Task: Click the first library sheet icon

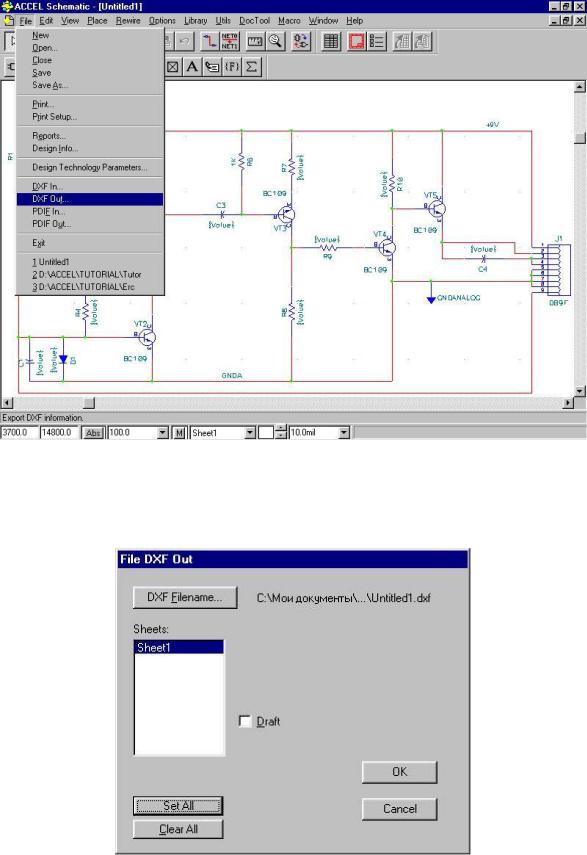Action: 402,41
